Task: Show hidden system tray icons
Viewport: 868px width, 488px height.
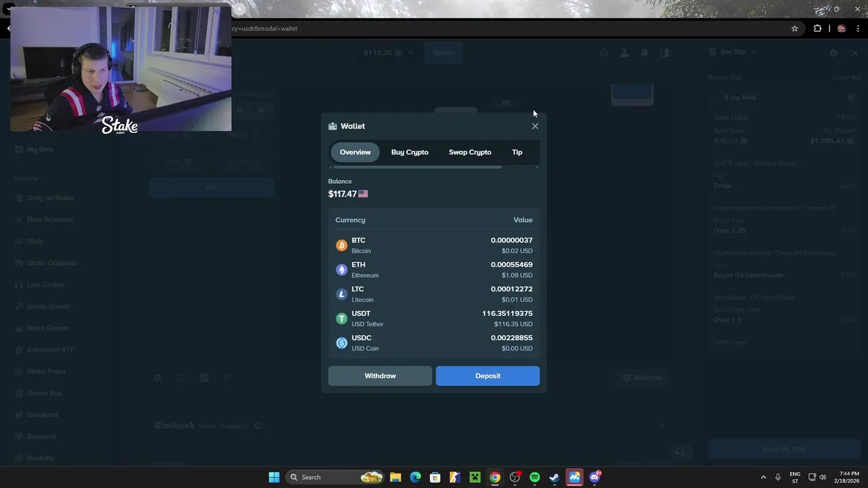Action: [x=763, y=477]
